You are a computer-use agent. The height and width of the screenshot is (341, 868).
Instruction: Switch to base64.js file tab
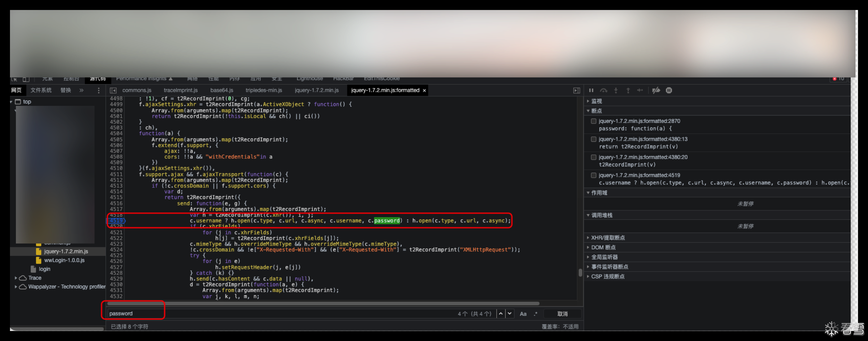point(222,90)
